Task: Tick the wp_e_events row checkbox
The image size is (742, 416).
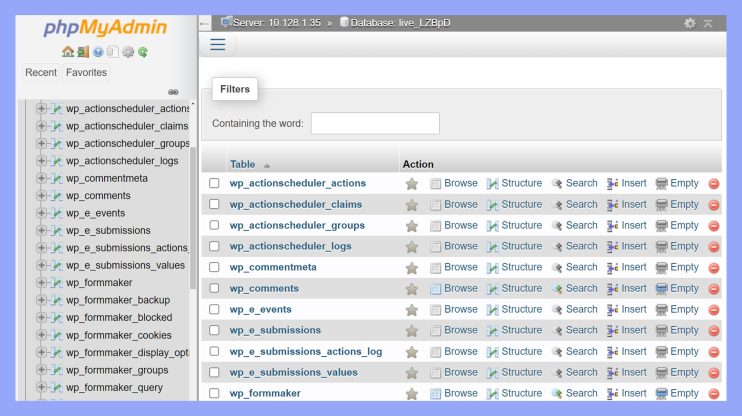Action: point(214,309)
